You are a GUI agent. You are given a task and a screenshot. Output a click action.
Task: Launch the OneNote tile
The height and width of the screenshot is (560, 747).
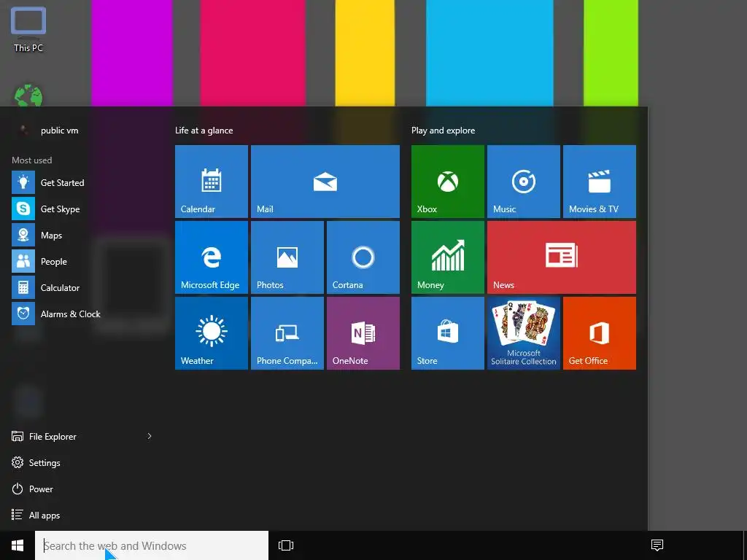pyautogui.click(x=363, y=332)
